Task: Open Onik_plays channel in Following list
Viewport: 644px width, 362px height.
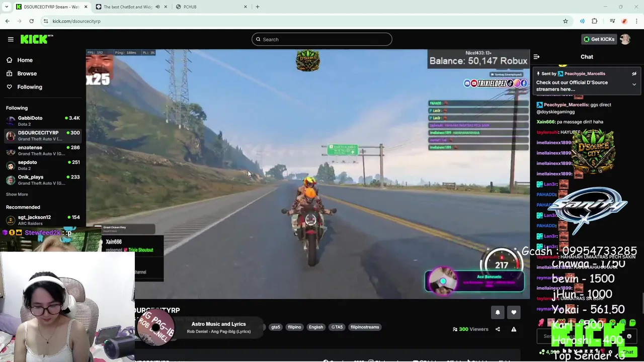Action: click(x=43, y=179)
